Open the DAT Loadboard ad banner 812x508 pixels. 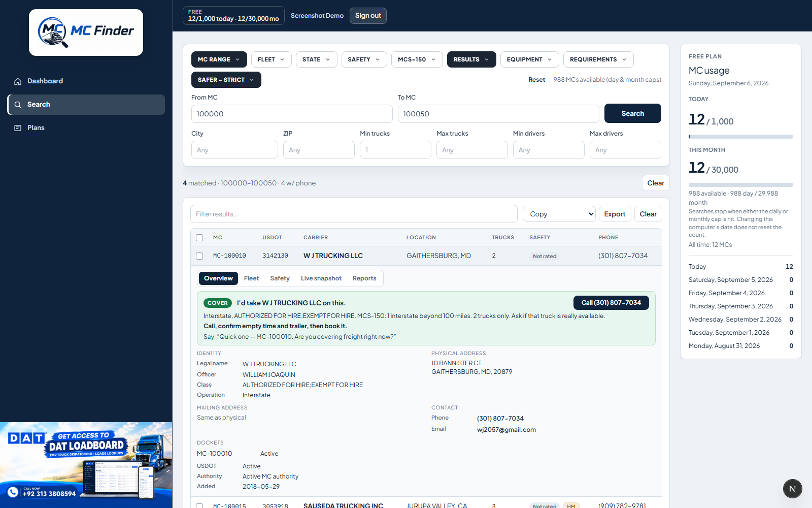[x=86, y=465]
